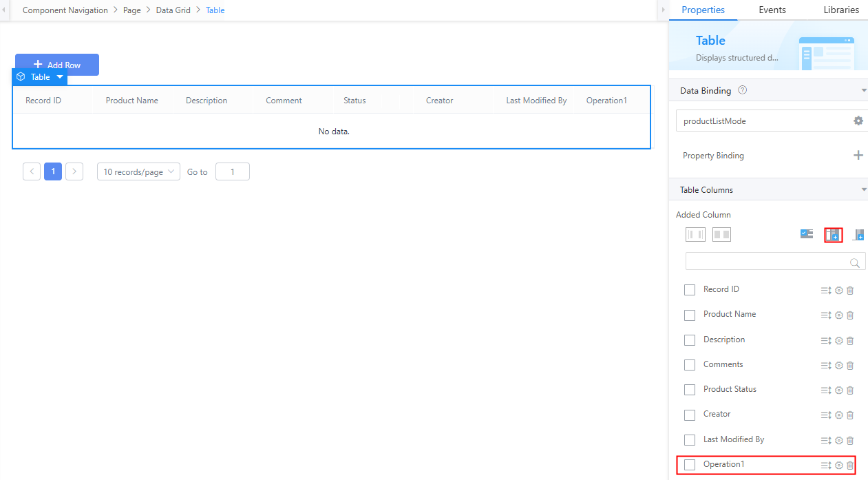Delete the Product Name column

point(850,315)
